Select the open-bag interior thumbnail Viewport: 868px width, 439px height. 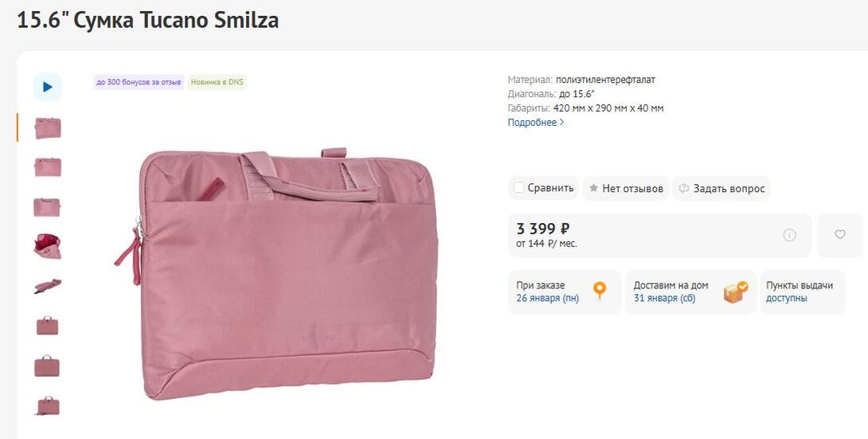coord(48,246)
